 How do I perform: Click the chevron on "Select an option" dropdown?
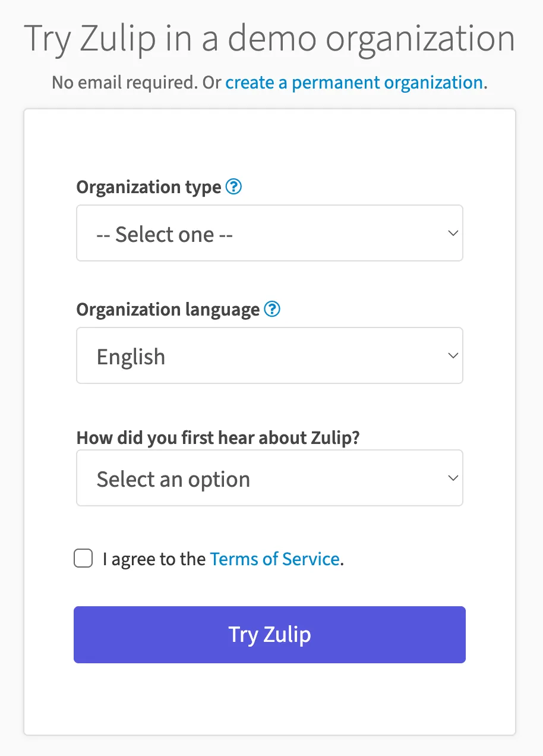tap(453, 478)
